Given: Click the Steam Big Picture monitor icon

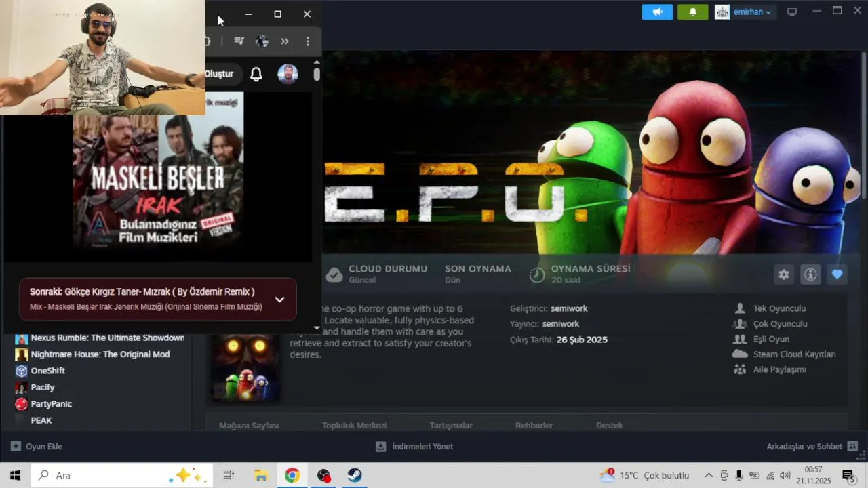Looking at the screenshot, I should point(792,12).
